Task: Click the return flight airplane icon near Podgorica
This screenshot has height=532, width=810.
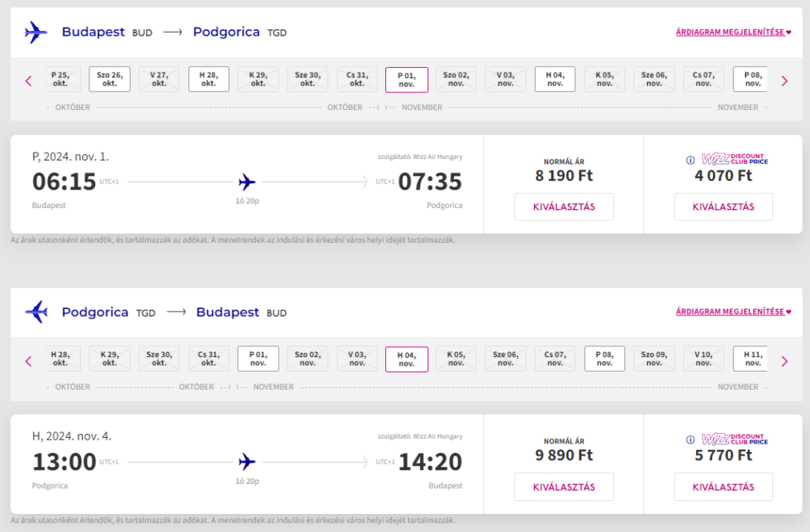Action: (36, 312)
